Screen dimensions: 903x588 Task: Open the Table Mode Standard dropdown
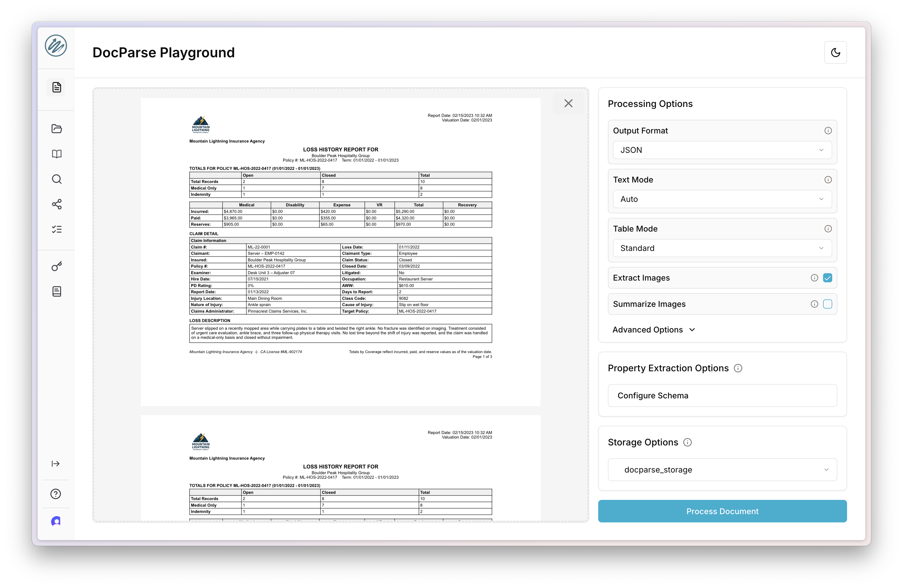[722, 248]
